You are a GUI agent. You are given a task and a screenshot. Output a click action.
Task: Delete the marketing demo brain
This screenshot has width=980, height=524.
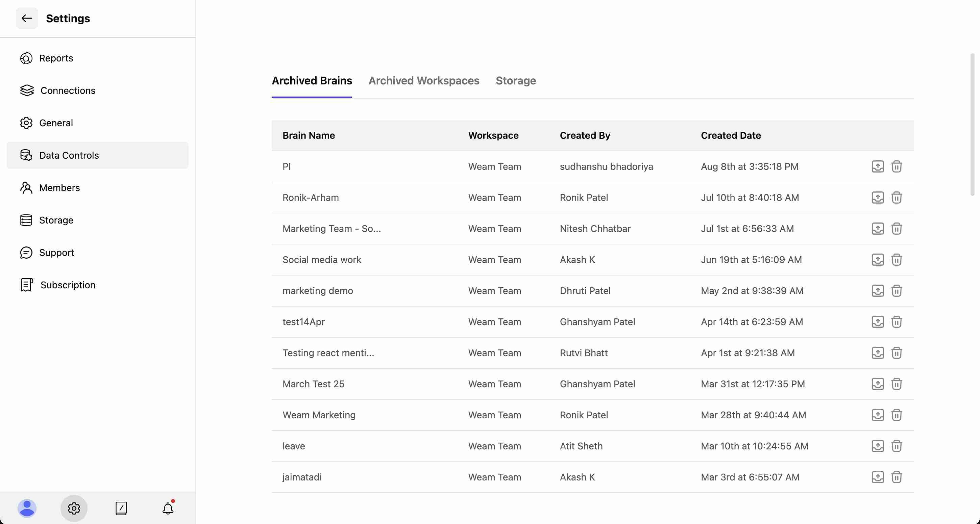pos(897,291)
